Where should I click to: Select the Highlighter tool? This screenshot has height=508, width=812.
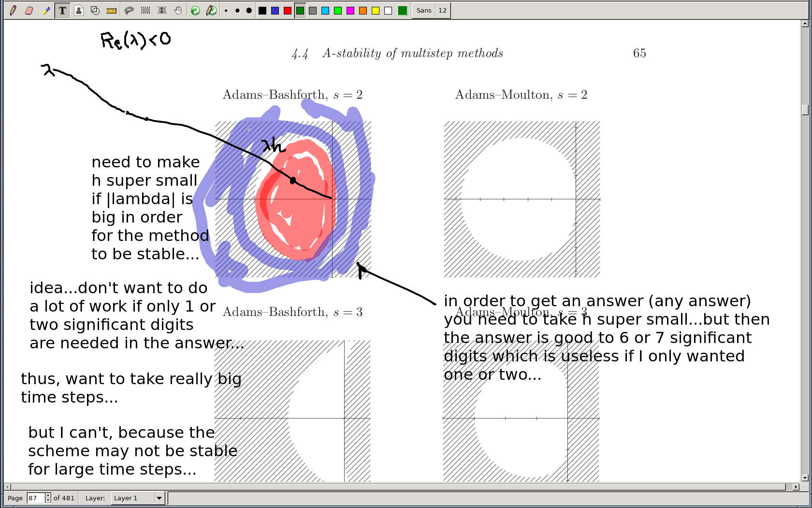tap(46, 11)
